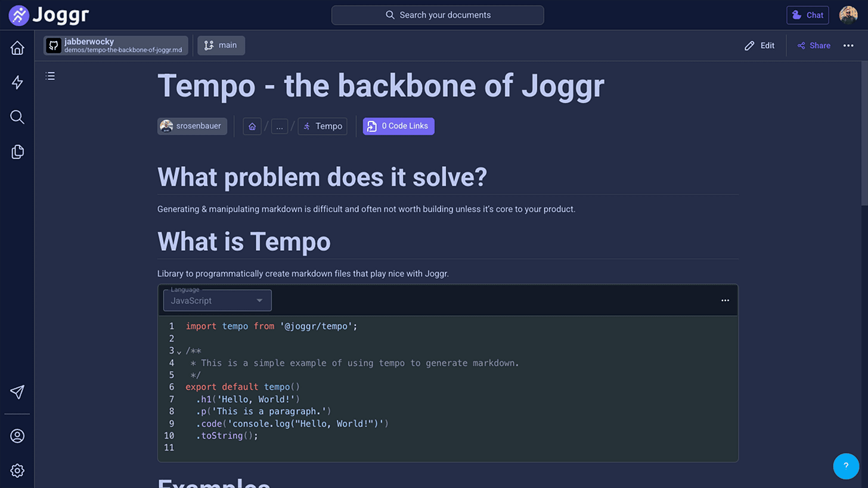Click the heading 'What problem does it solve?'

323,177
